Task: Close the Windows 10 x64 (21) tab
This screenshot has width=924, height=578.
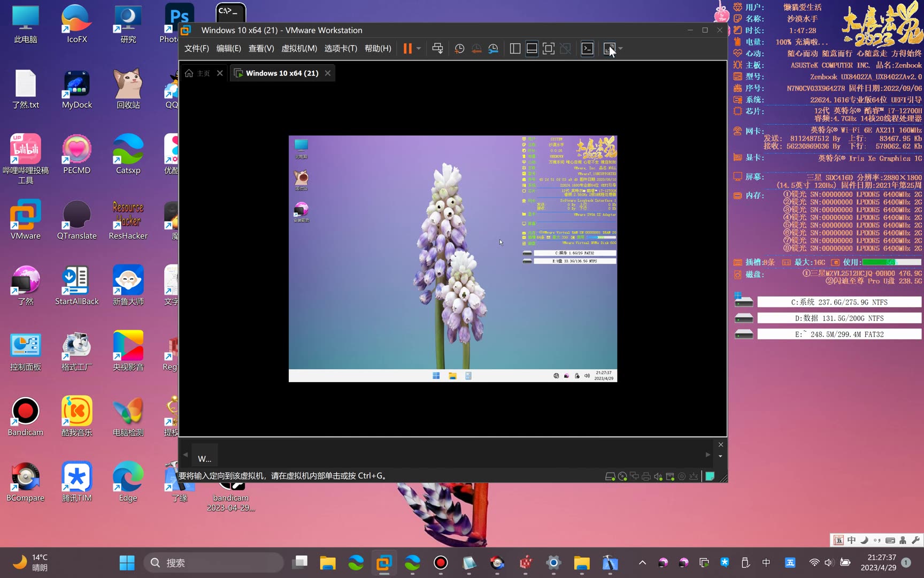Action: coord(328,73)
